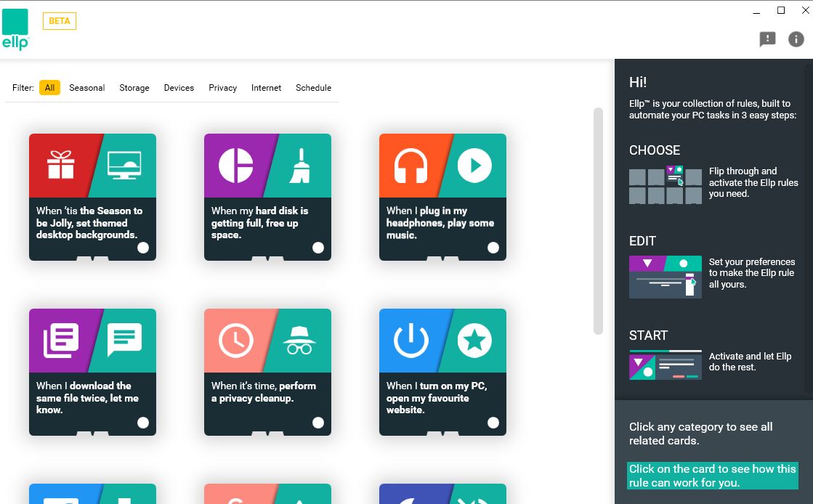This screenshot has width=813, height=504.
Task: Activate the privacy cleanup rule toggle
Action: tap(318, 423)
